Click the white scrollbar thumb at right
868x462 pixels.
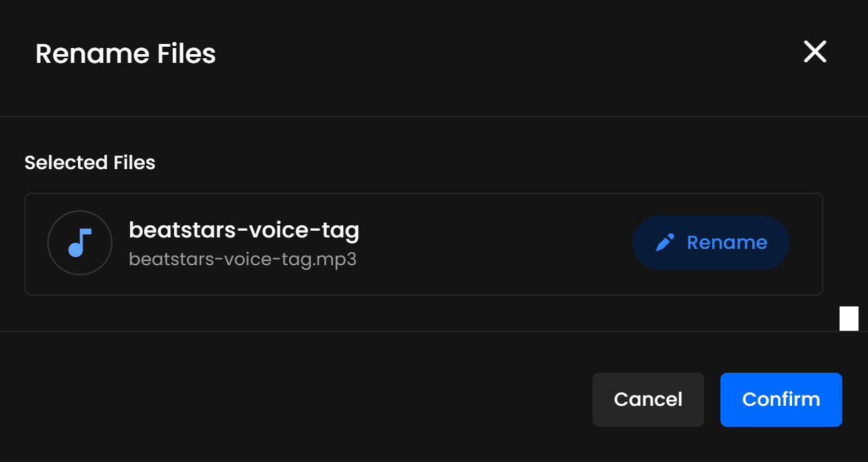point(848,318)
